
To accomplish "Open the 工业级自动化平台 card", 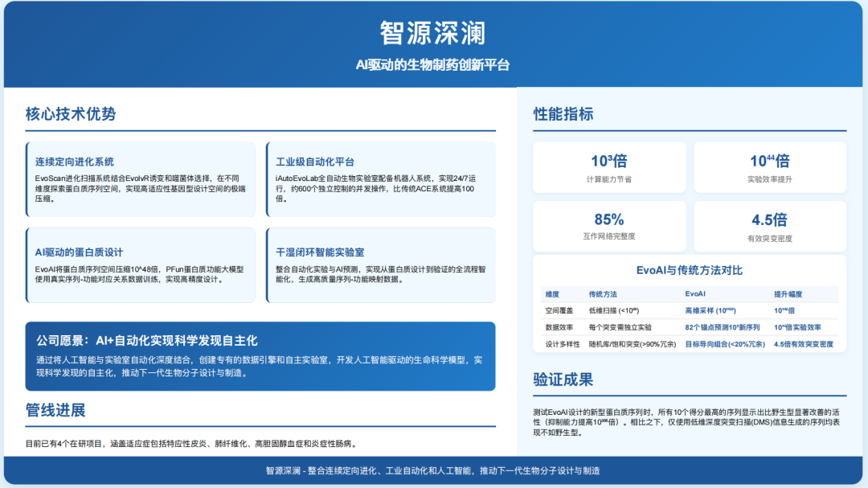I will [x=380, y=179].
